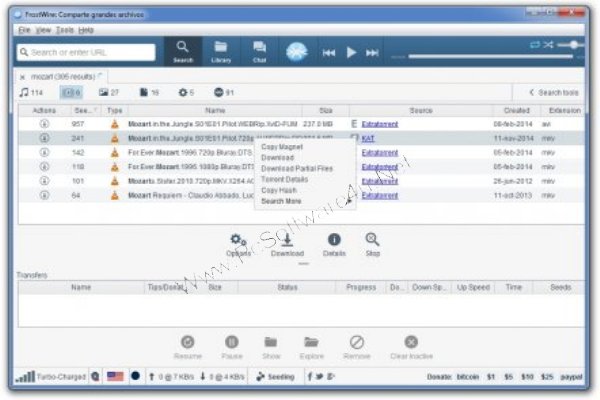Filter results by programs (5)

pyautogui.click(x=186, y=92)
